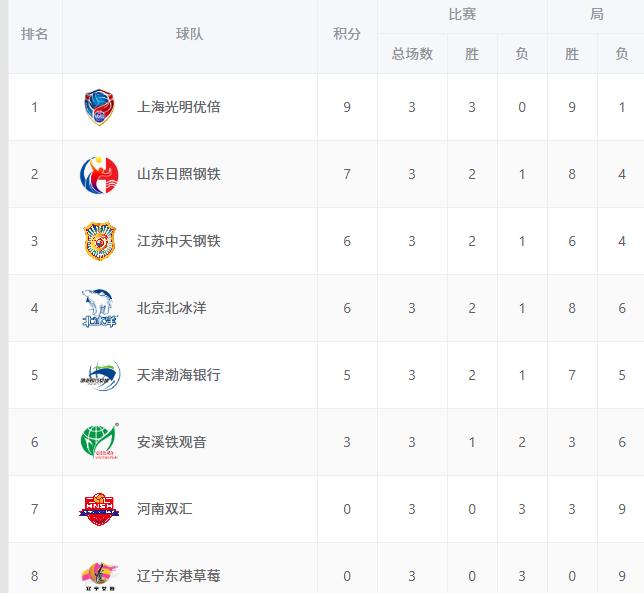Click the 辽宁东港草莓 team logo
The image size is (644, 593).
(x=99, y=575)
